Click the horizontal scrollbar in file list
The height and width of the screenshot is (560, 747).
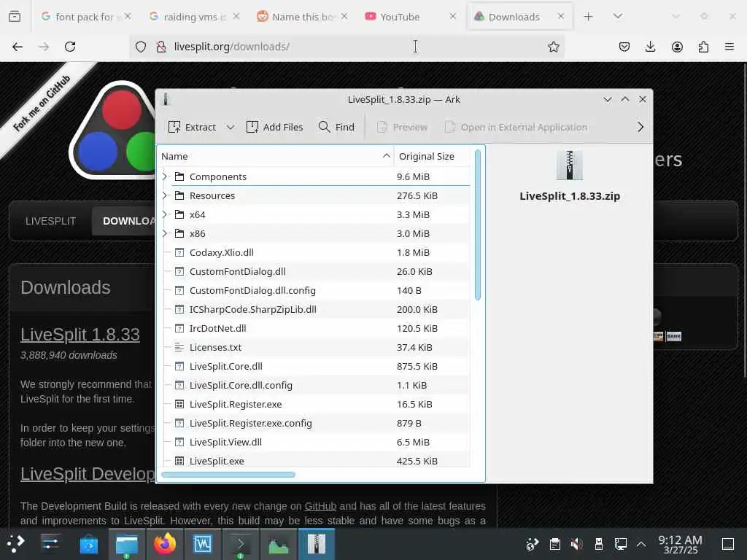click(228, 474)
